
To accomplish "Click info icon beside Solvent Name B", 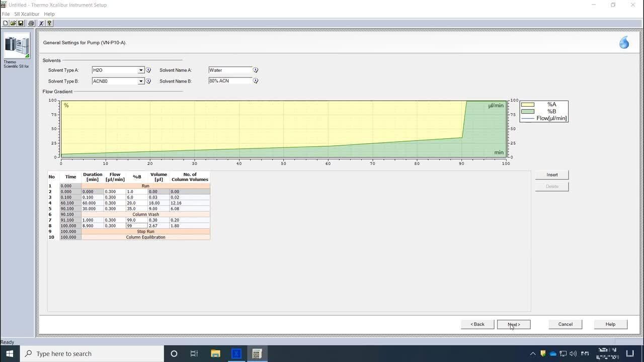I will tap(256, 81).
